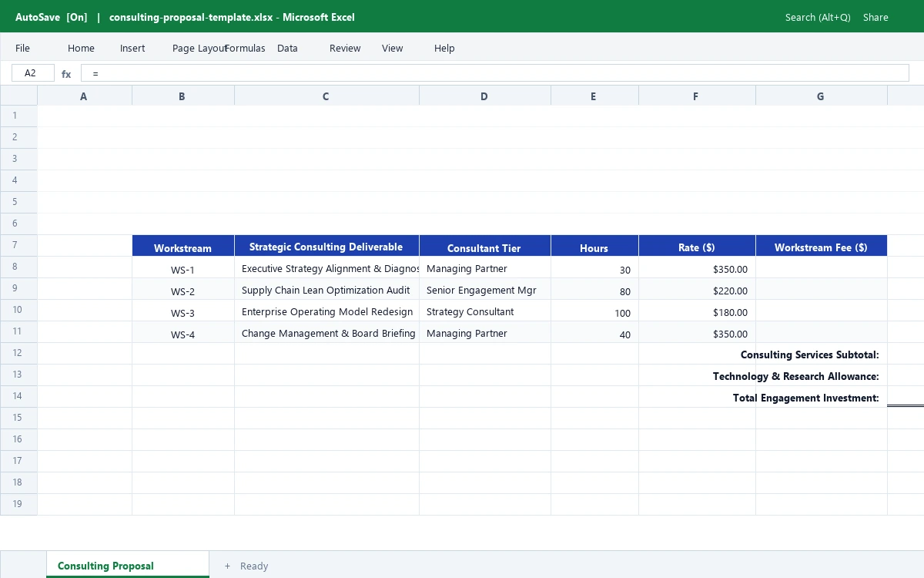Select Managing Partner cell in WS-4 row
Viewport: 924px width, 578px height.
click(x=485, y=332)
